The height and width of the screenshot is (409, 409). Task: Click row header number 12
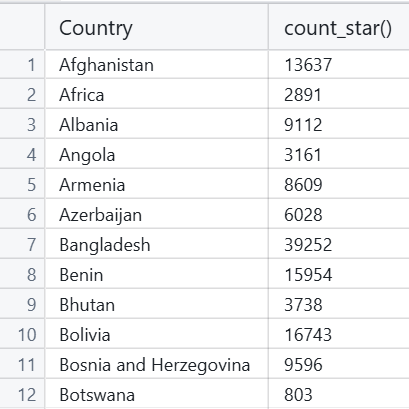tap(22, 394)
